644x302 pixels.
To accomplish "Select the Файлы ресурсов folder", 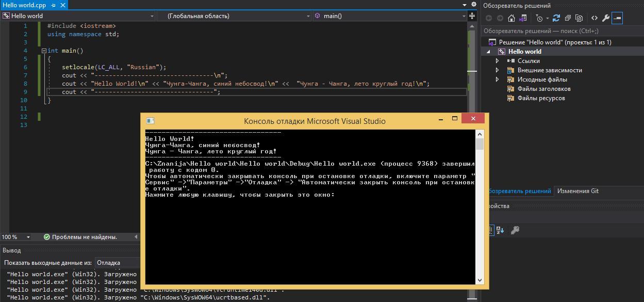I will tap(541, 98).
